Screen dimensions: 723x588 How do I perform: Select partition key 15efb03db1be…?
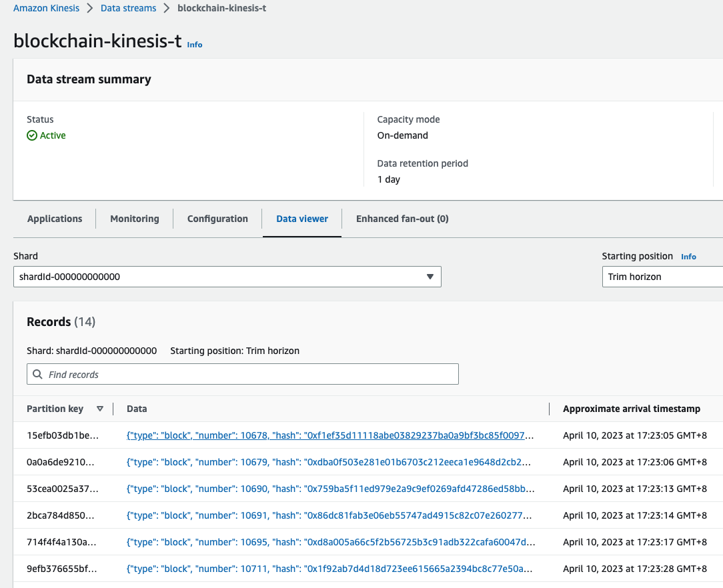click(63, 435)
